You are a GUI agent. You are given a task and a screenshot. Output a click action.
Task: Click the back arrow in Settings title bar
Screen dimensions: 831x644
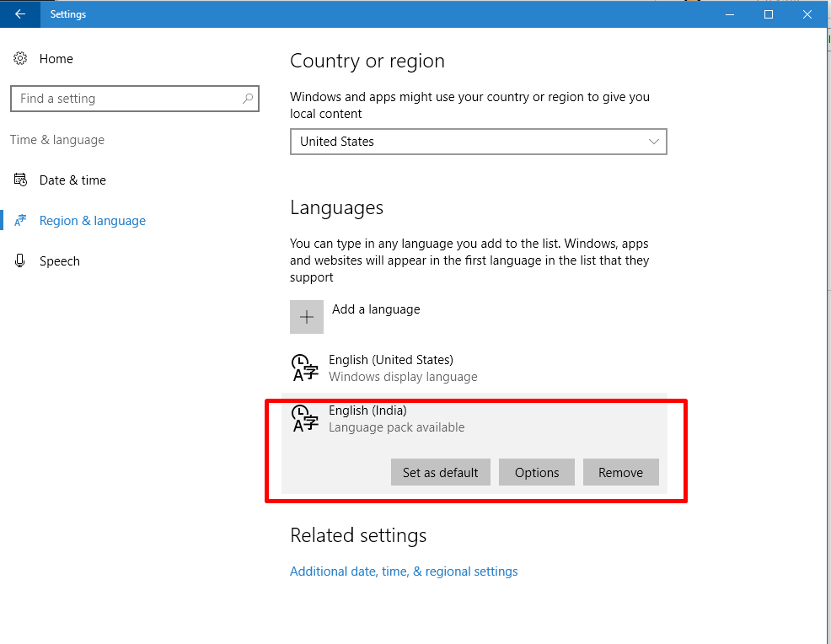click(20, 14)
